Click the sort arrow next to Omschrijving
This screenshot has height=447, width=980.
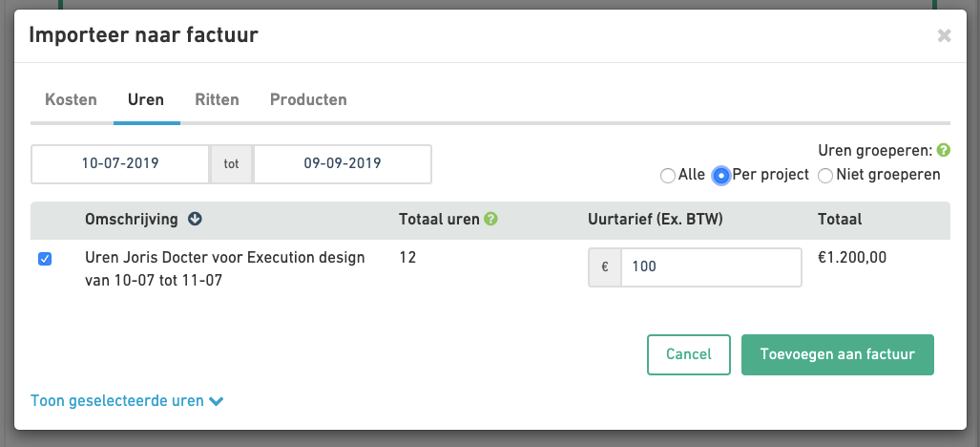[x=196, y=220]
